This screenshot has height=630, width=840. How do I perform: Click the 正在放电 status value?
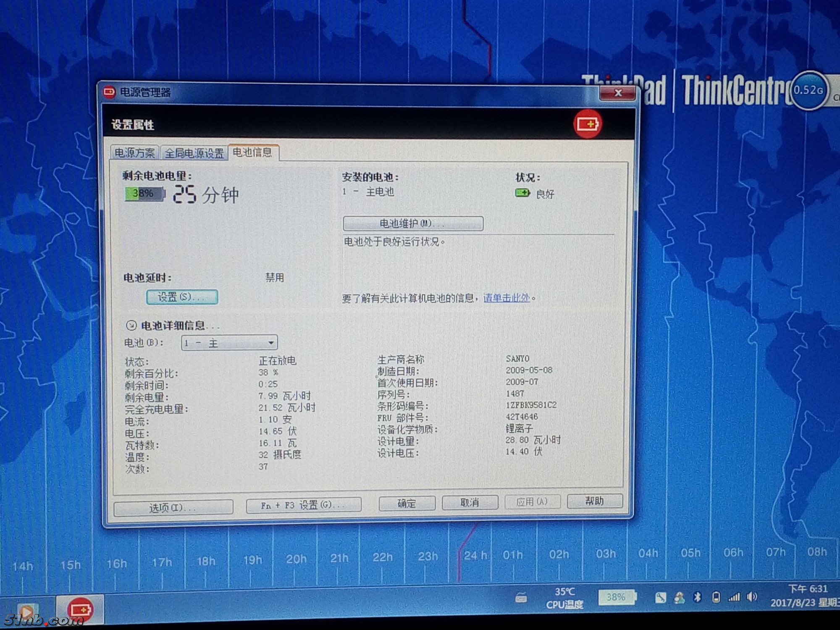pos(277,360)
